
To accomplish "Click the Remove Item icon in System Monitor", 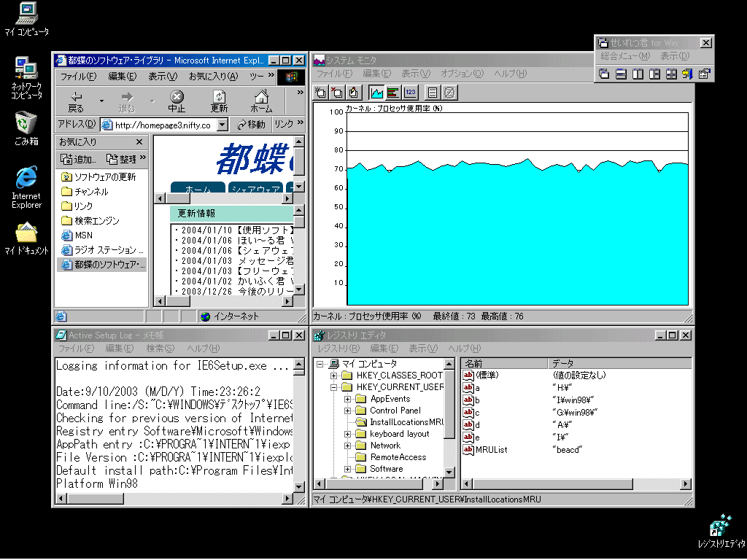I will point(337,93).
